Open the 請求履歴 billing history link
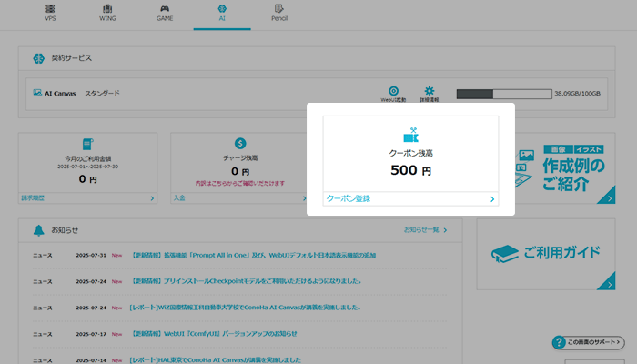 (x=33, y=198)
